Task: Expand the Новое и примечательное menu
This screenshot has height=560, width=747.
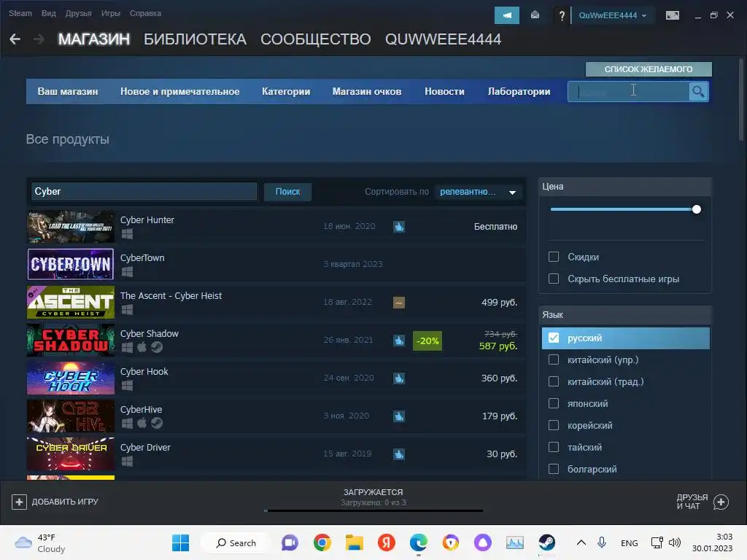Action: (x=179, y=91)
